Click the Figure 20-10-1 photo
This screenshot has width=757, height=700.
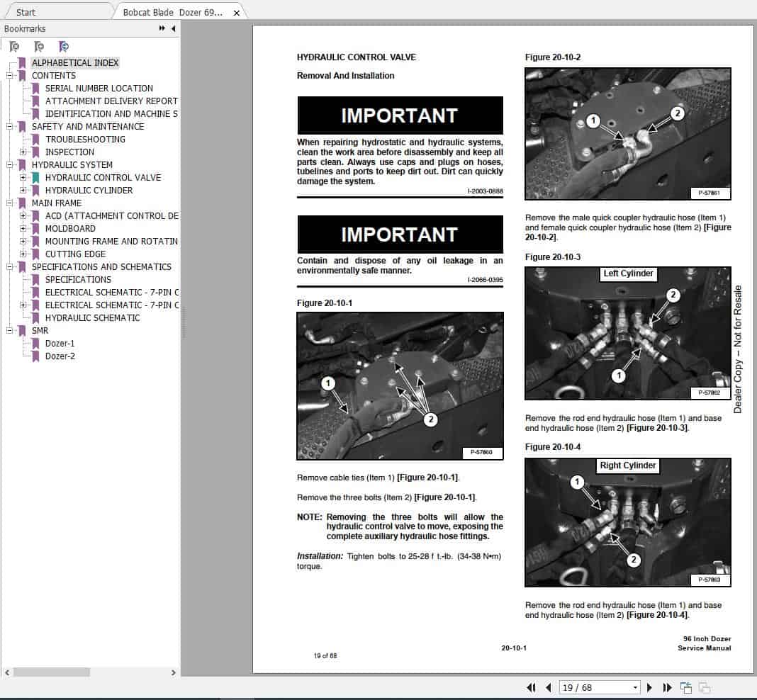tap(400, 386)
